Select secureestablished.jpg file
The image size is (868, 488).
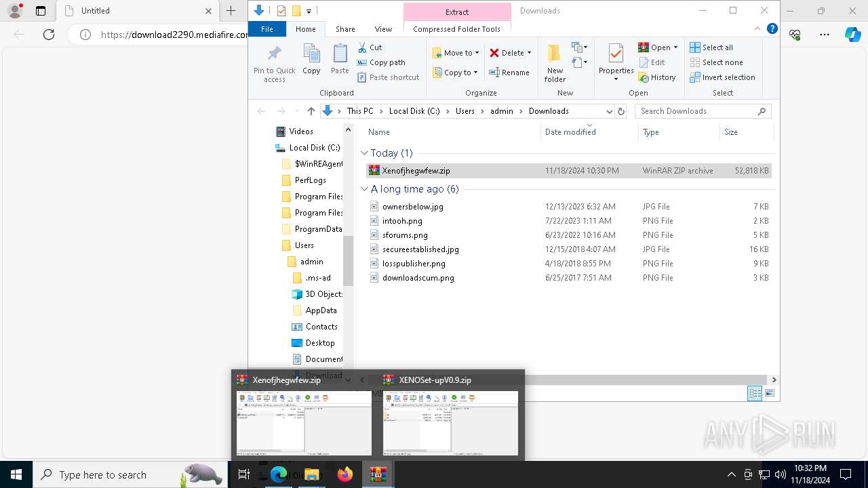(568, 249)
